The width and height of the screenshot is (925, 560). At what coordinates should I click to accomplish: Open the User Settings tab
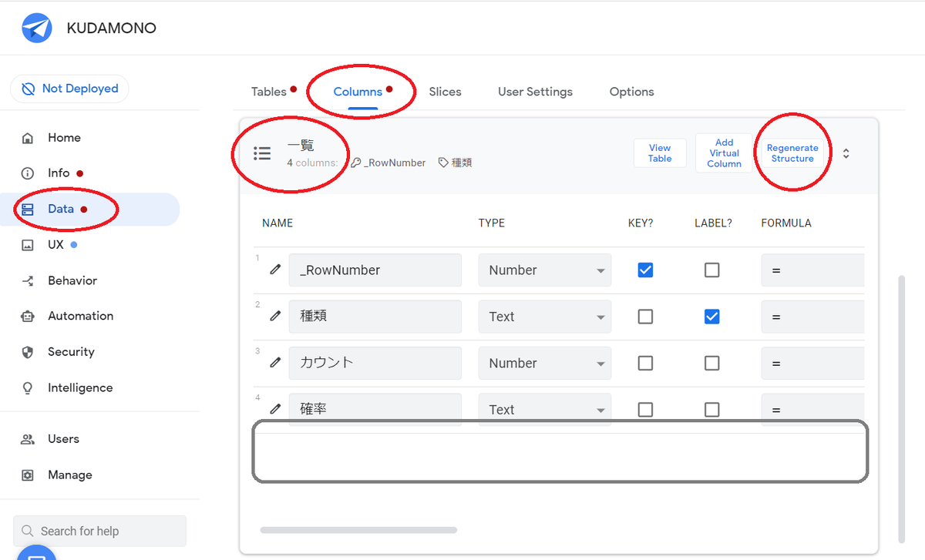(535, 91)
